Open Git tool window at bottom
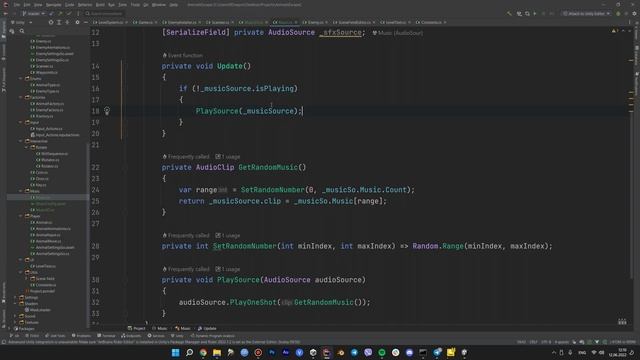The width and height of the screenshot is (640, 360). [15, 336]
